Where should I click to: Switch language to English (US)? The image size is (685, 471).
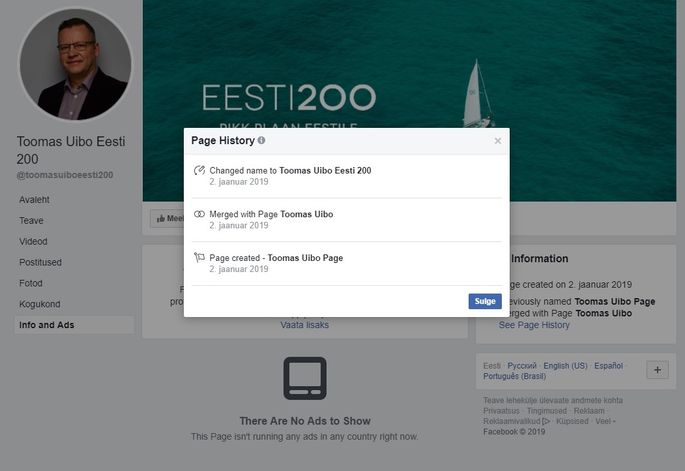tap(565, 366)
